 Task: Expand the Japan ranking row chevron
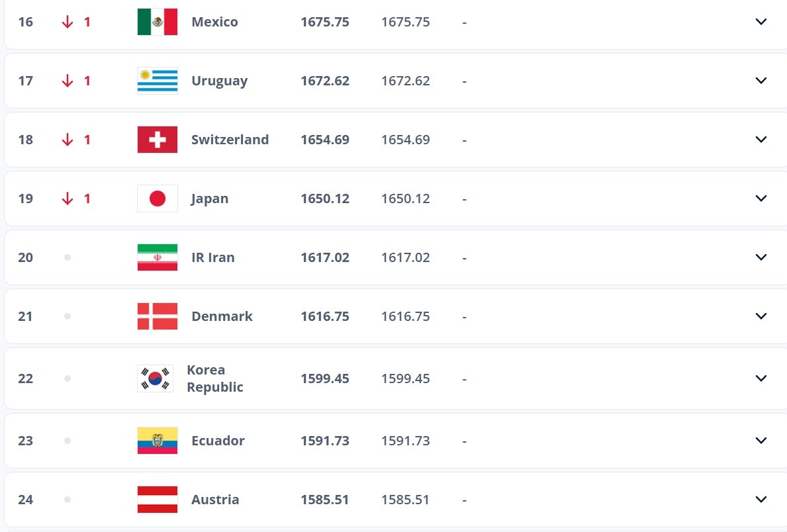(x=761, y=199)
